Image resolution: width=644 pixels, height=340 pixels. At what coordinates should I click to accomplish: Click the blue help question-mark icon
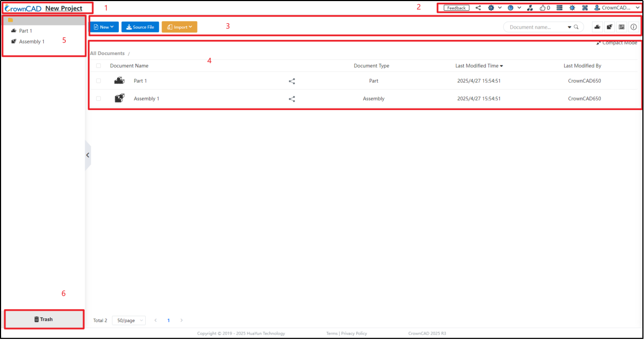click(511, 8)
